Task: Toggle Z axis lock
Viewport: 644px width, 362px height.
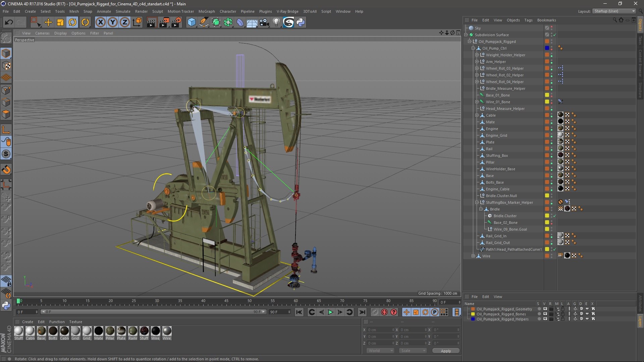Action: tap(125, 22)
